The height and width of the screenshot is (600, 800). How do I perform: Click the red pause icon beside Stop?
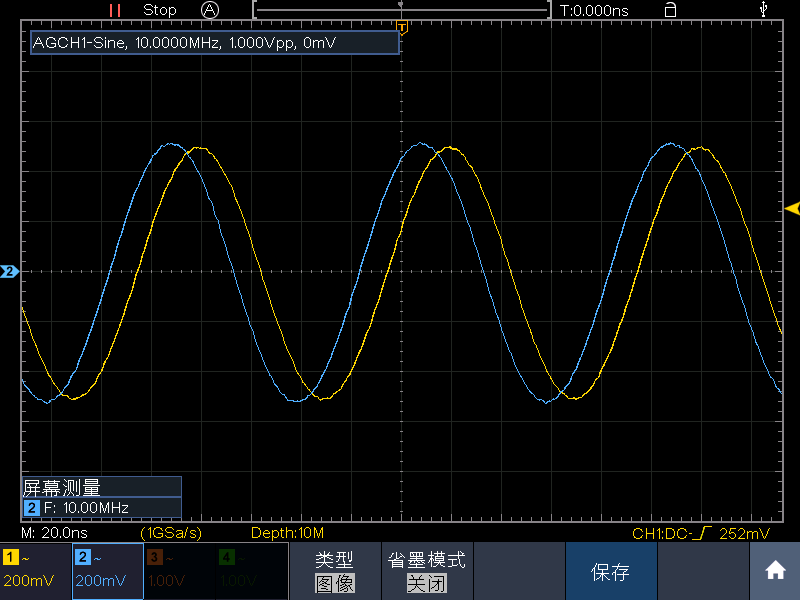(115, 10)
